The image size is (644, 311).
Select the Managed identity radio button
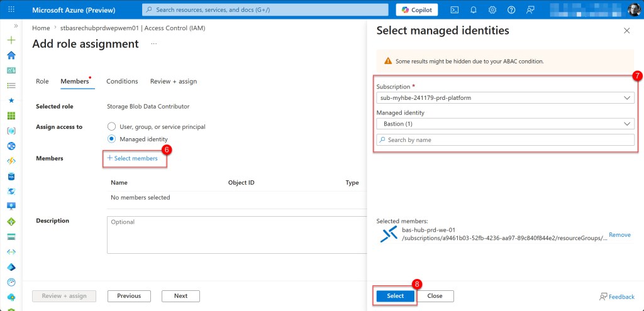(112, 139)
